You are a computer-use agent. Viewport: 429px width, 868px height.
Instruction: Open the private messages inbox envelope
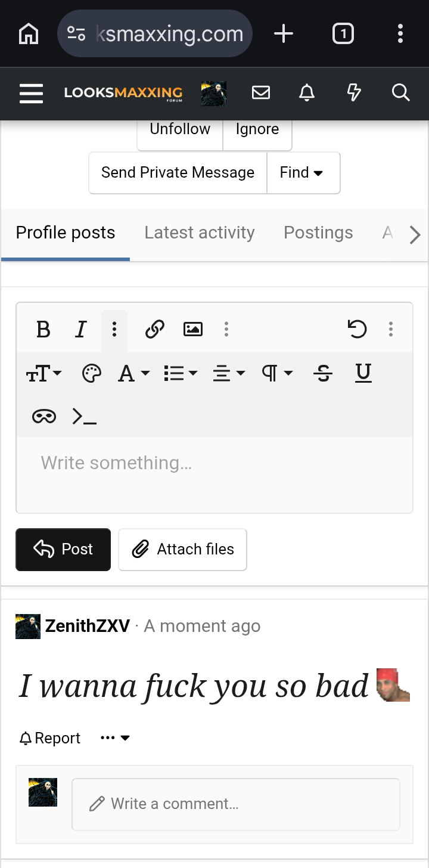click(261, 93)
